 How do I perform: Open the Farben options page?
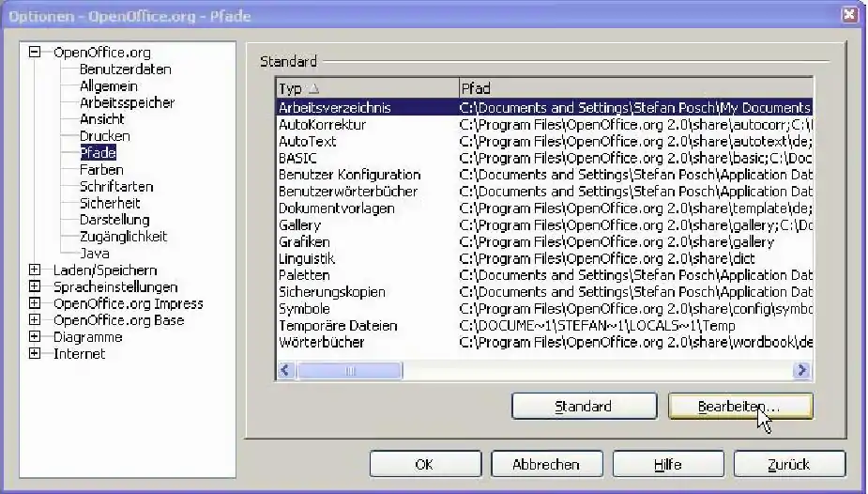tap(101, 169)
